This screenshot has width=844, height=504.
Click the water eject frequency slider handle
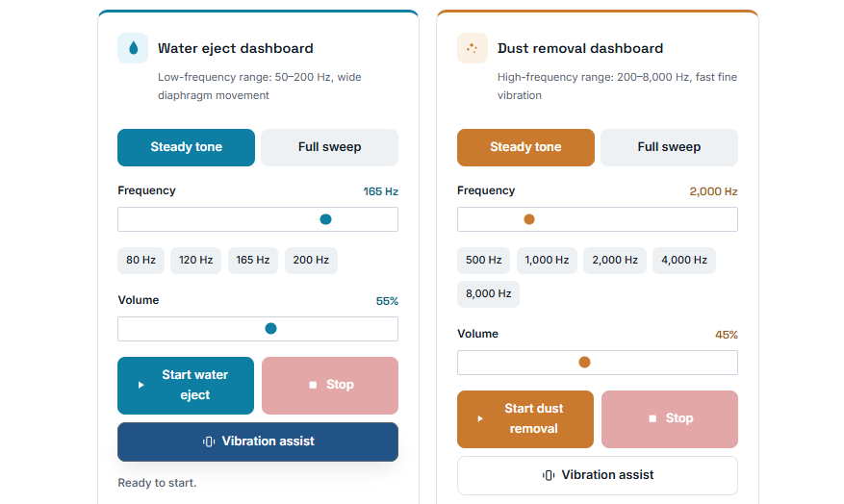[x=325, y=219]
